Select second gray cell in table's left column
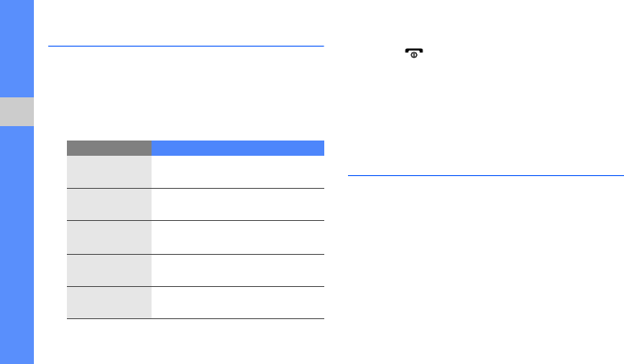The height and width of the screenshot is (364, 624). pos(109,204)
